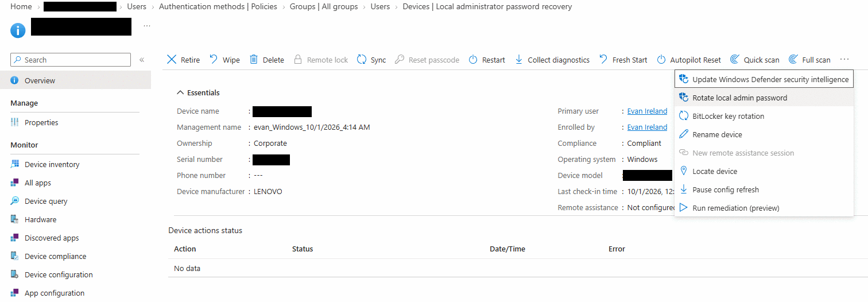Image resolution: width=868 pixels, height=302 pixels.
Task: Choose BitLocker key rotation
Action: point(764,116)
